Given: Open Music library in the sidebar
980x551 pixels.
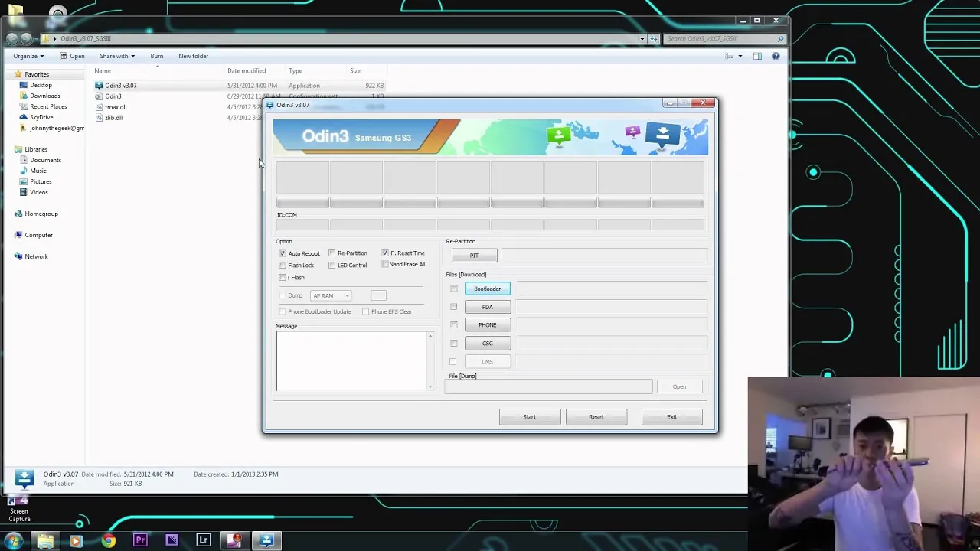Looking at the screenshot, I should click(38, 171).
